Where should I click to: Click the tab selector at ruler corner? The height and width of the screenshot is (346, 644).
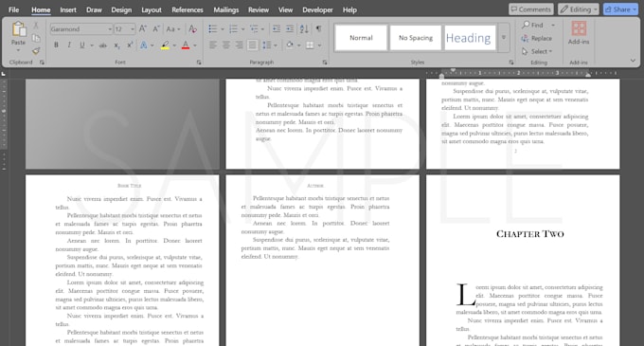3,74
